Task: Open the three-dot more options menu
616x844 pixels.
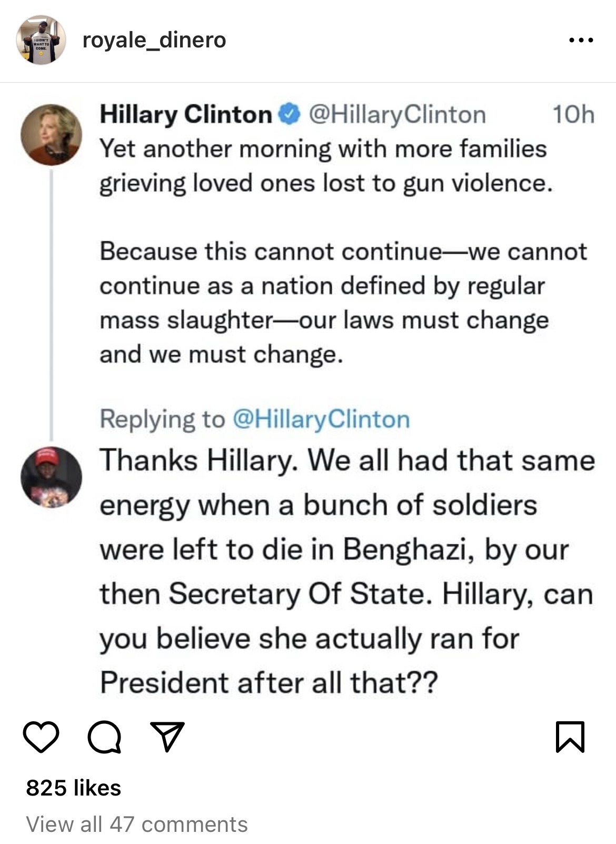Action: click(581, 40)
